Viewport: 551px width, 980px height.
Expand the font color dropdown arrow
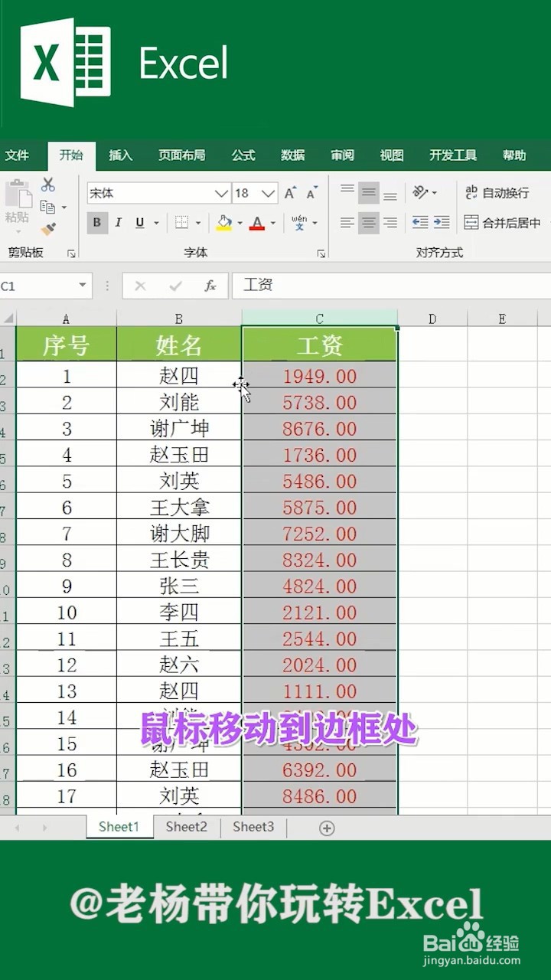point(273,224)
